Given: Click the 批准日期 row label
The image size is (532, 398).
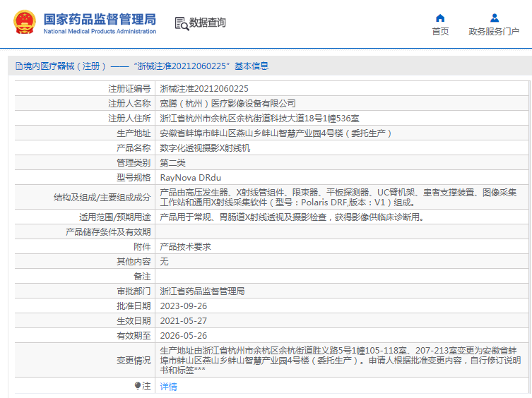Looking at the screenshot, I should [134, 306].
